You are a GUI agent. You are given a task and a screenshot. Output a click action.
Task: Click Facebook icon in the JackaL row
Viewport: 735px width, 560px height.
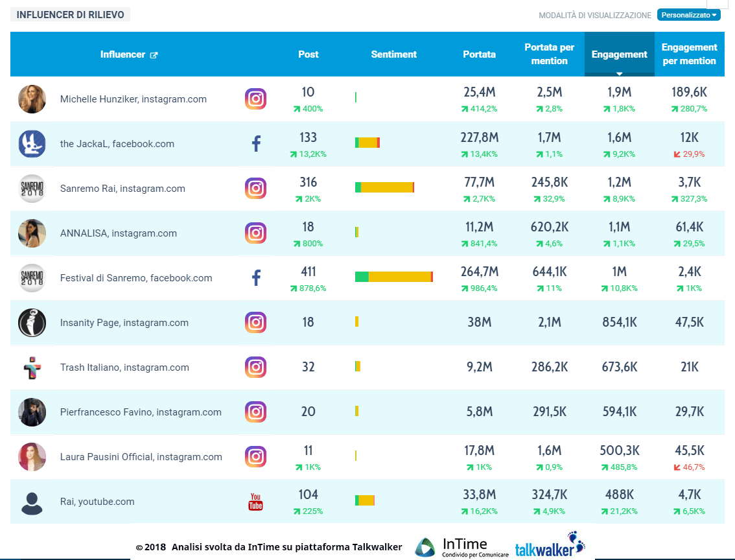(256, 143)
